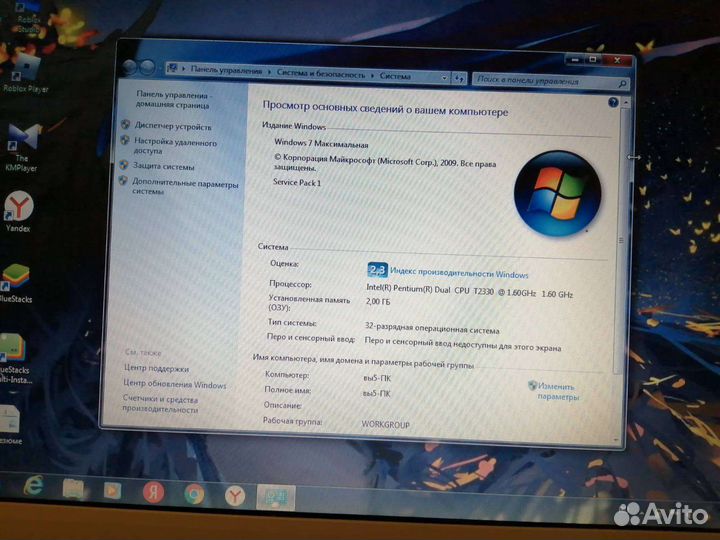Viewport: 720px width, 540px height.
Task: Open Yandex desktop shortcut
Action: (x=18, y=208)
